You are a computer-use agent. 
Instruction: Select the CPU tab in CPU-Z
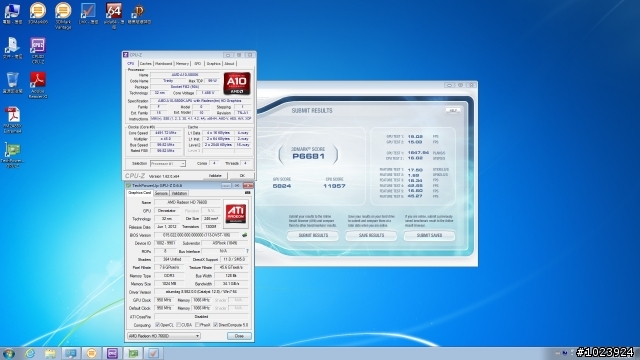coord(131,64)
